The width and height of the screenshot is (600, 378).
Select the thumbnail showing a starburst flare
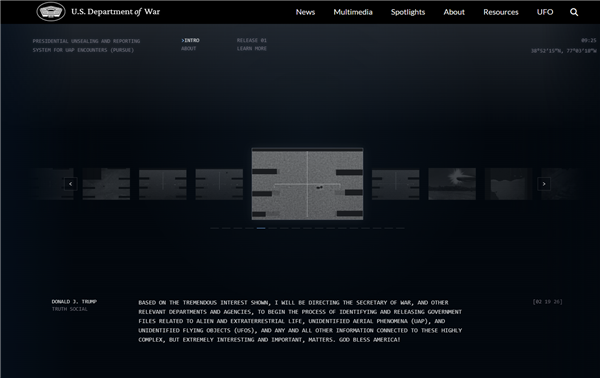tap(452, 184)
